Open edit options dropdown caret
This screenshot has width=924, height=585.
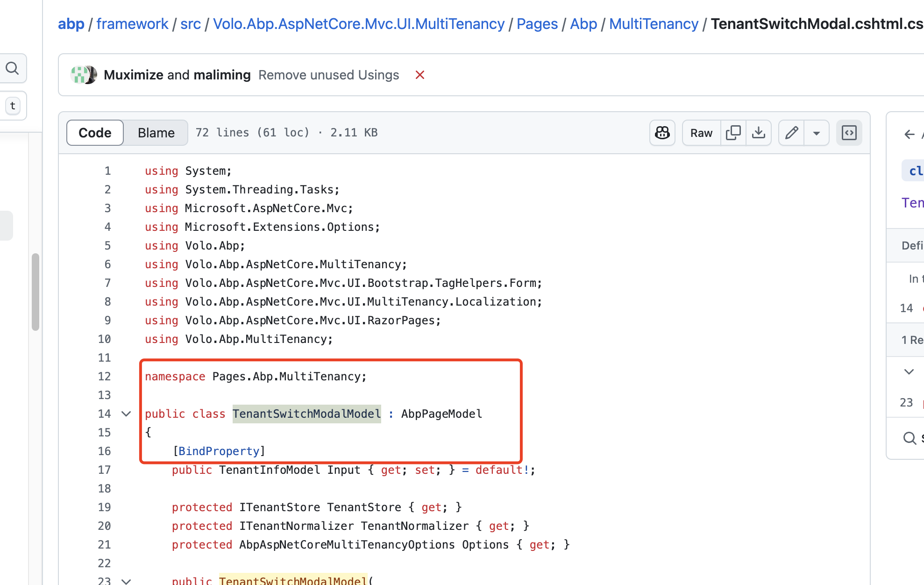tap(816, 133)
